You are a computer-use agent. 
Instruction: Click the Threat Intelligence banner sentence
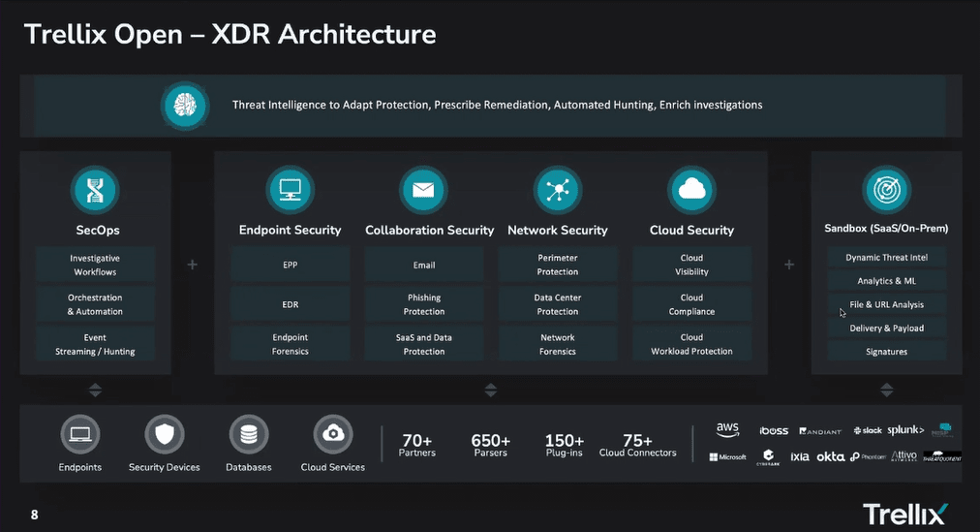[x=498, y=105]
